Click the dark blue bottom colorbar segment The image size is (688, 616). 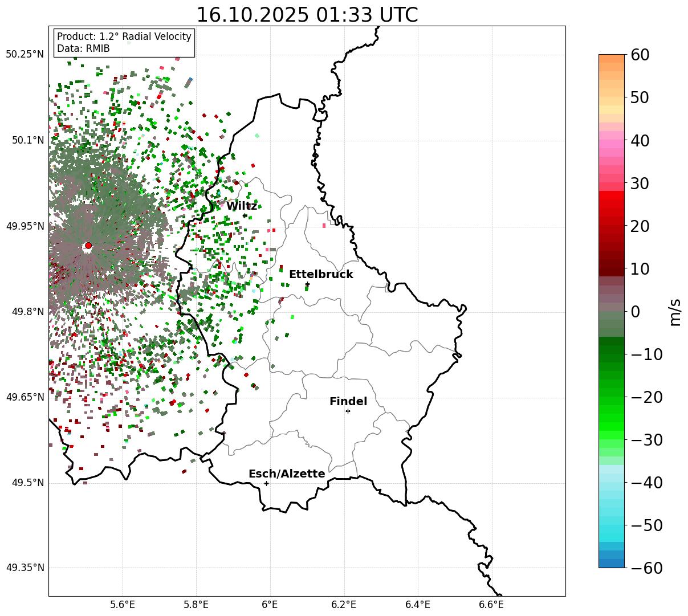612,563
